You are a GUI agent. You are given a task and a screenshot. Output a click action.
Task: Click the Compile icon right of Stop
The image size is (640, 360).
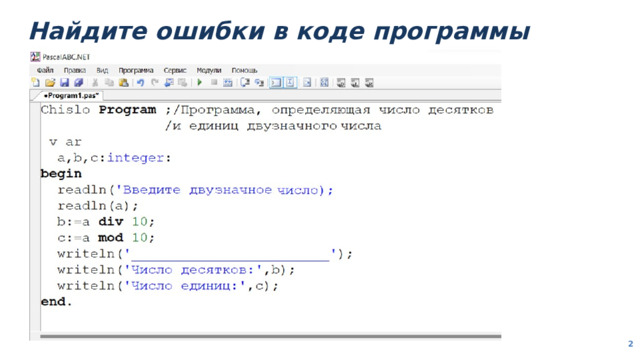point(228,83)
